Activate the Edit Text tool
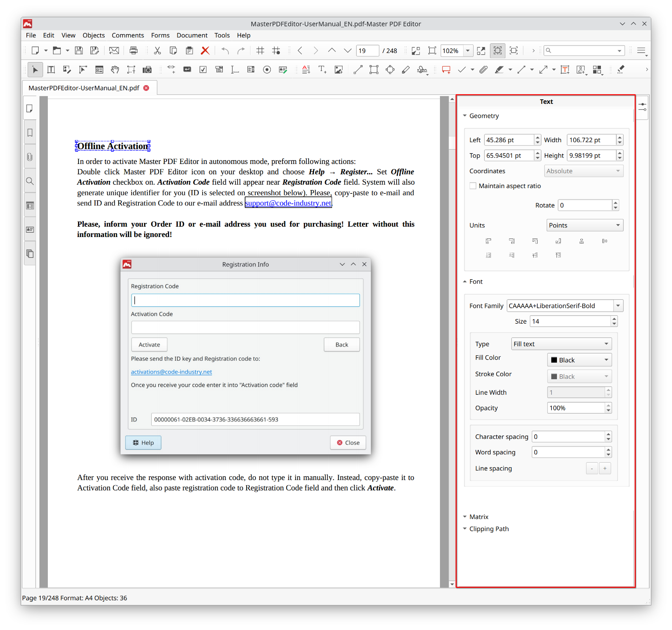This screenshot has width=672, height=630. [51, 70]
